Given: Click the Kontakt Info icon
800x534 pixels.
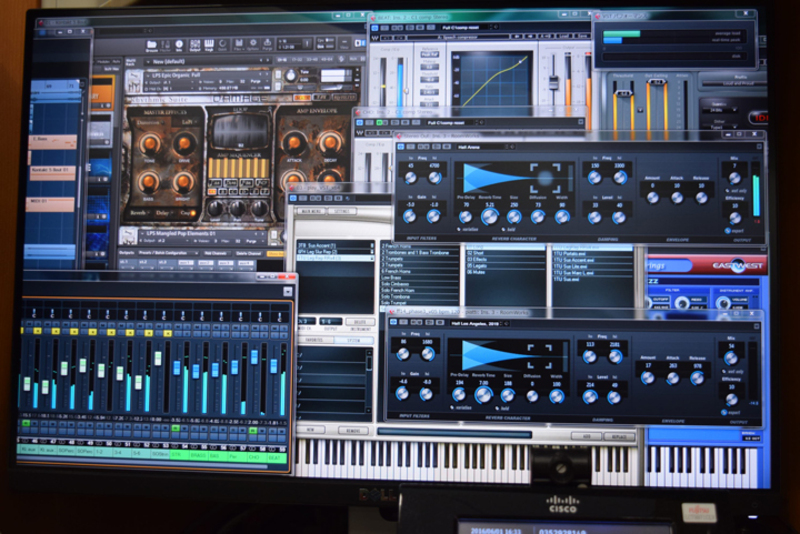Looking at the screenshot, I should [180, 45].
